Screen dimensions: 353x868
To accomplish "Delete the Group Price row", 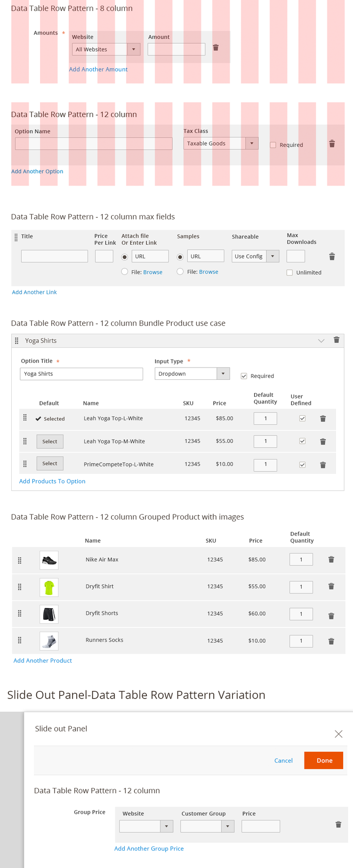I will click(338, 825).
